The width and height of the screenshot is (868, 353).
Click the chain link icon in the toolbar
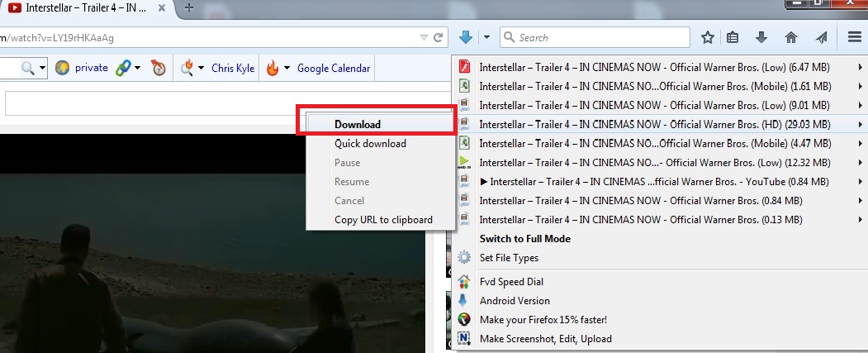123,68
